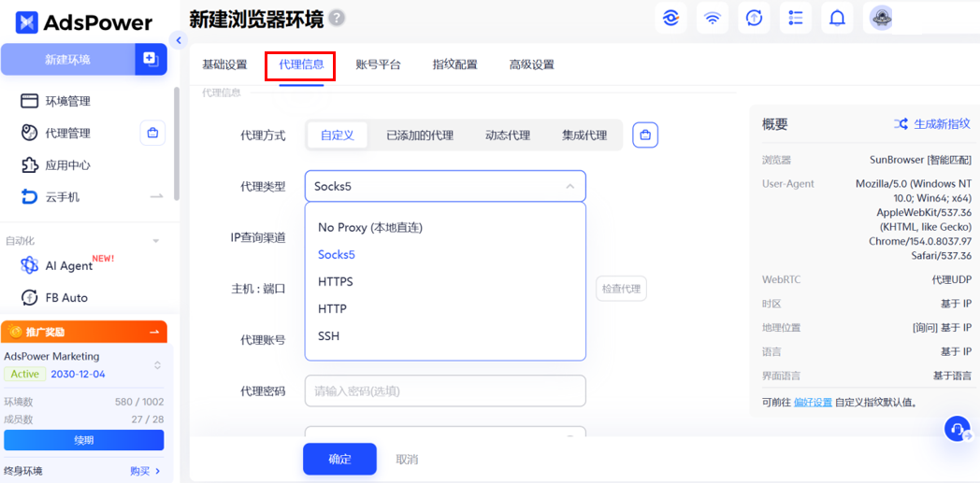Click the Wi-Fi network icon in the top bar

coord(712,18)
